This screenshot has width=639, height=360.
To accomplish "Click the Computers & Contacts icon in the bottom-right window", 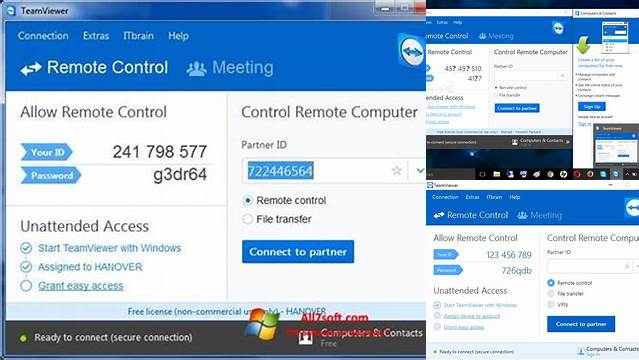I will click(x=581, y=351).
